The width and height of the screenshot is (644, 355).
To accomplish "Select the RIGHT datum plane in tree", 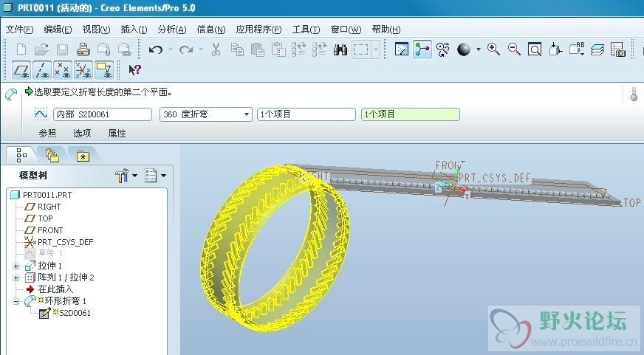I will coord(49,207).
